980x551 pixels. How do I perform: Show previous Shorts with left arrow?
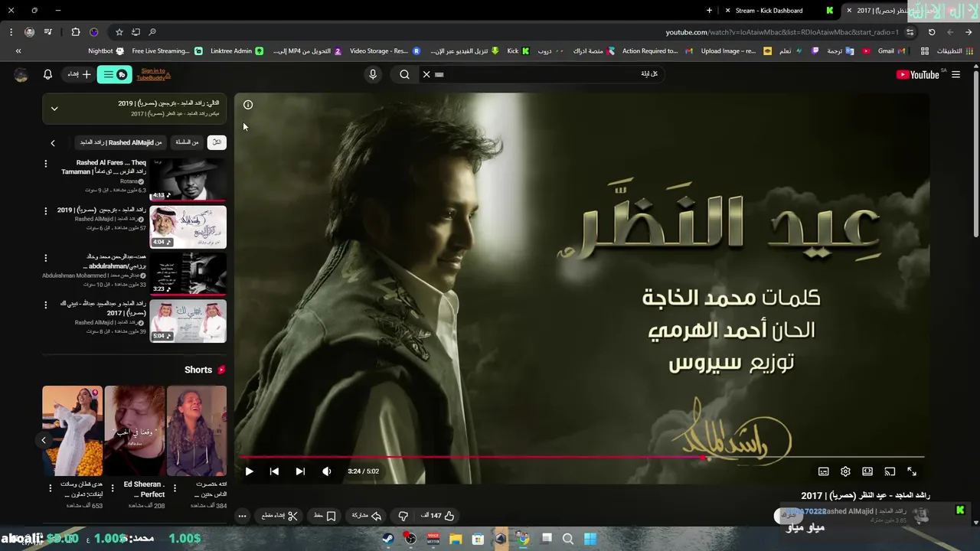pos(44,440)
